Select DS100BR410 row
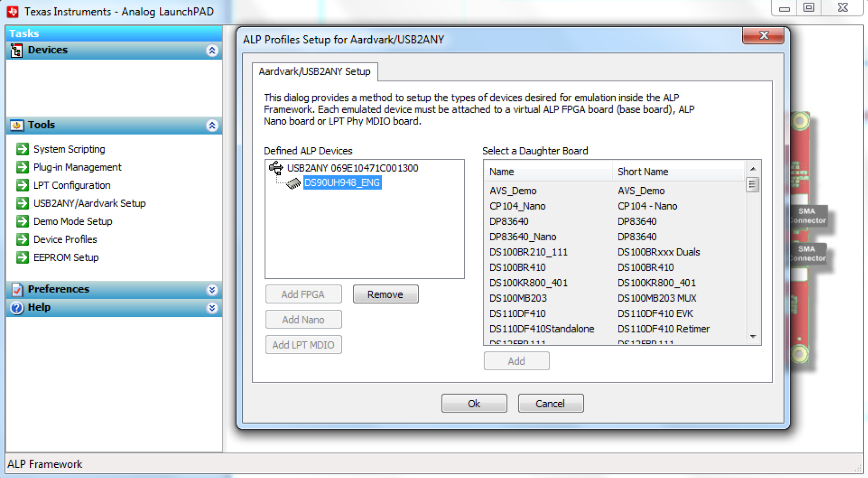The width and height of the screenshot is (868, 478). click(614, 267)
